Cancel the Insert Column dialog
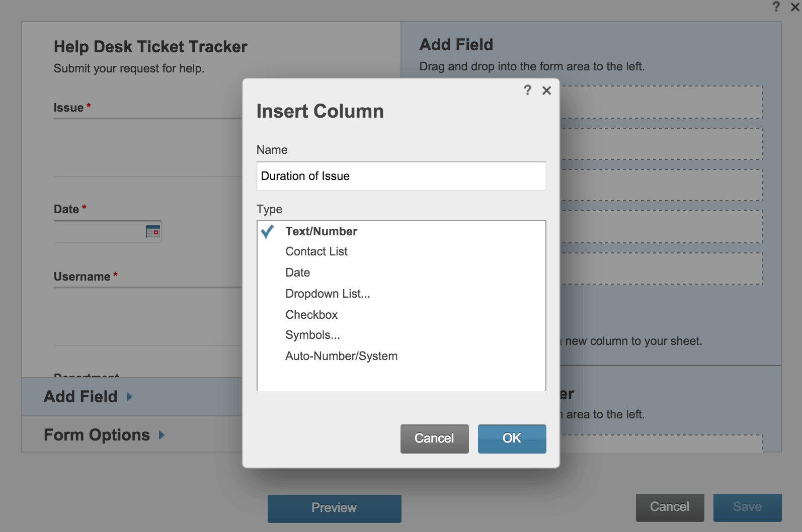This screenshot has height=532, width=802. tap(434, 438)
